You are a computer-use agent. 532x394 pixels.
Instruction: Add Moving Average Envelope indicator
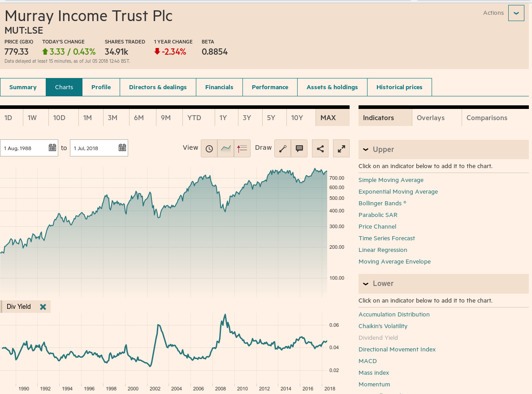[x=394, y=262]
